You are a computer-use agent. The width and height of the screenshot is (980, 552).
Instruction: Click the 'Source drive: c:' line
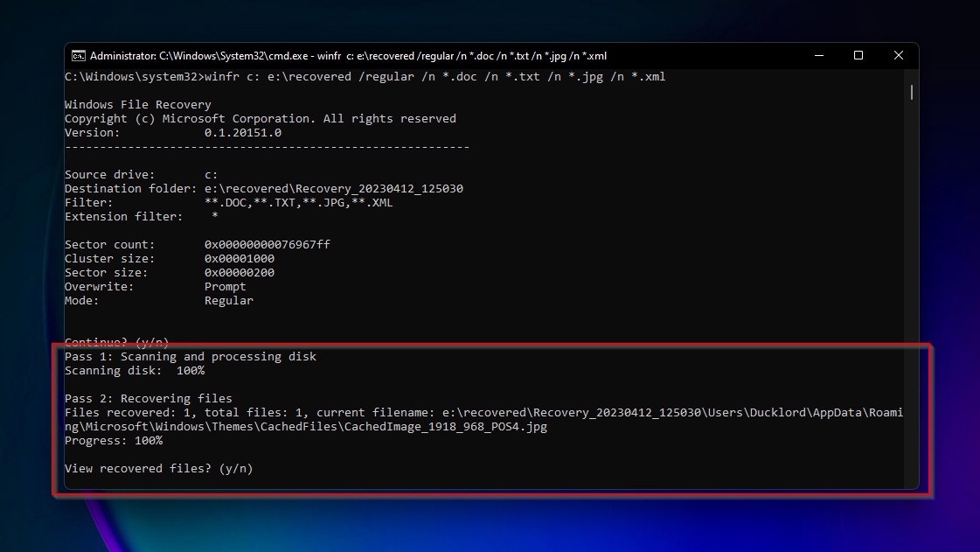142,174
